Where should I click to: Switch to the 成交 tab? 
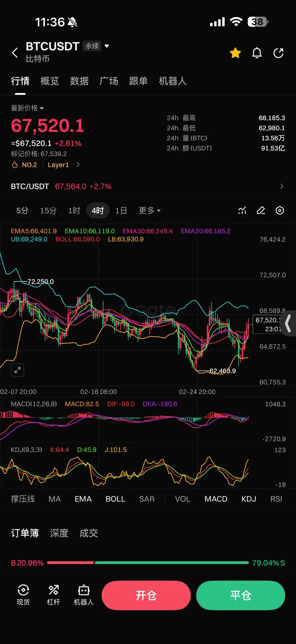[x=89, y=533]
